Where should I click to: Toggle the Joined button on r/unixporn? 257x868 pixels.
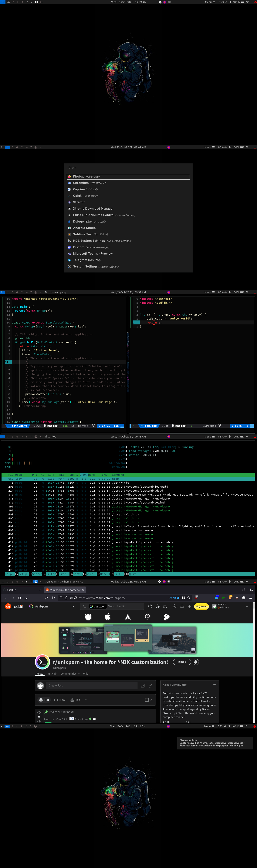(182, 662)
